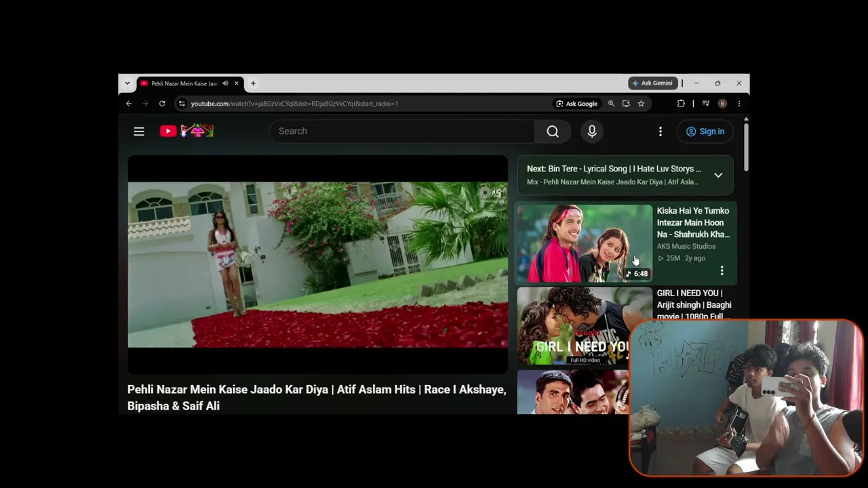Click the youtube.com URL in the address bar

coord(294,104)
